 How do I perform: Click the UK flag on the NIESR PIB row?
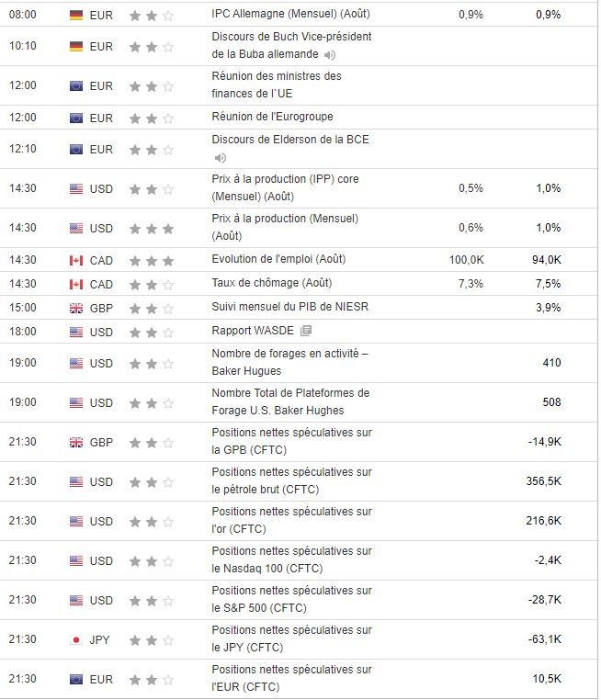[77, 308]
